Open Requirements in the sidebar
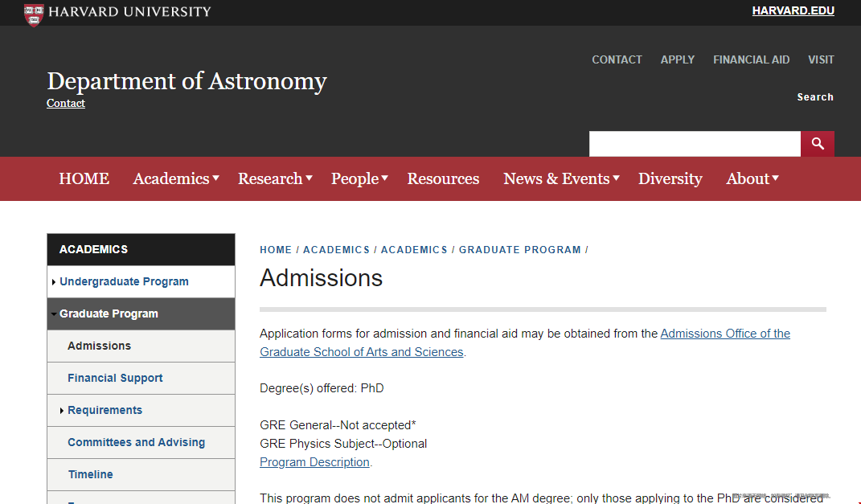 105,410
